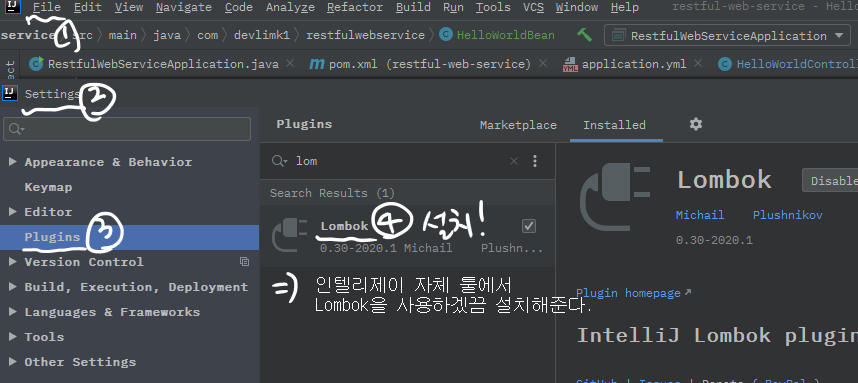Click HelloWorldBean in breadcrumb
Viewport: 858px width, 383px height.
[x=506, y=36]
